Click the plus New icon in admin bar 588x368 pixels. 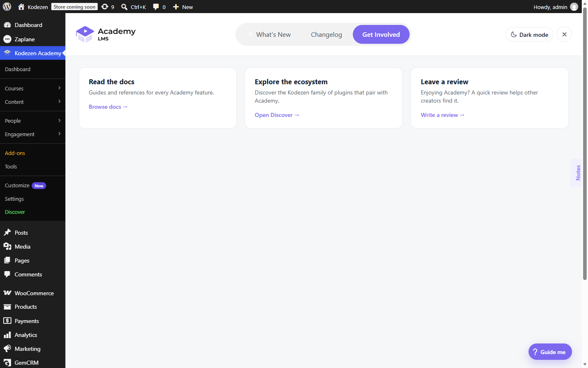176,7
